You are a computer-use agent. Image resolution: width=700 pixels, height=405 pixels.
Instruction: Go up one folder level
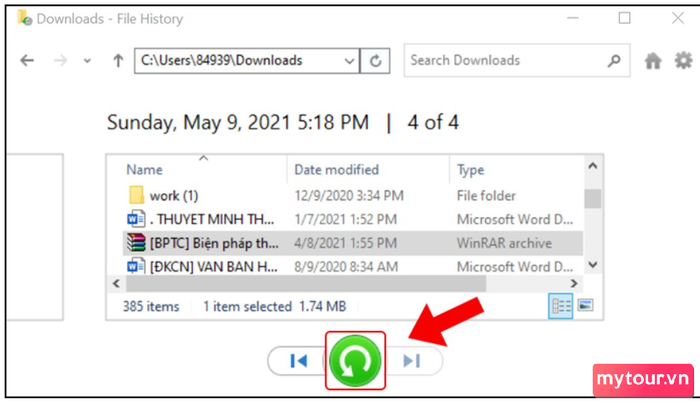tap(118, 60)
